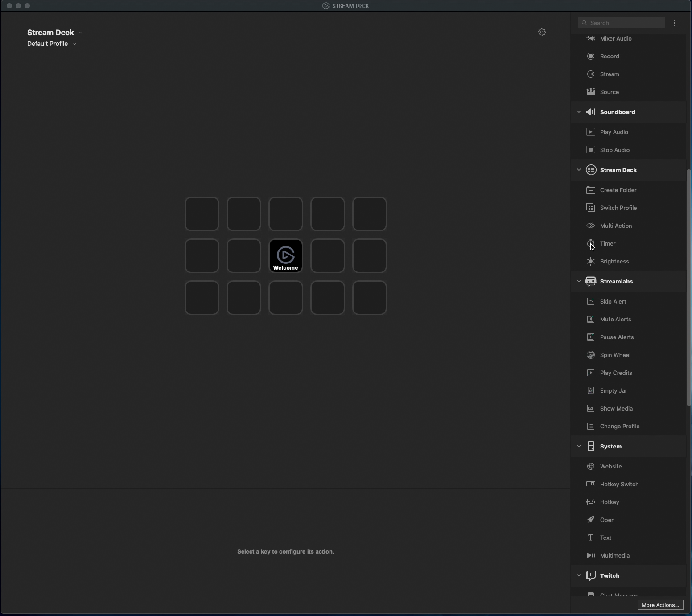Click the Mixer Audio action icon
The image size is (692, 616).
[x=591, y=38]
